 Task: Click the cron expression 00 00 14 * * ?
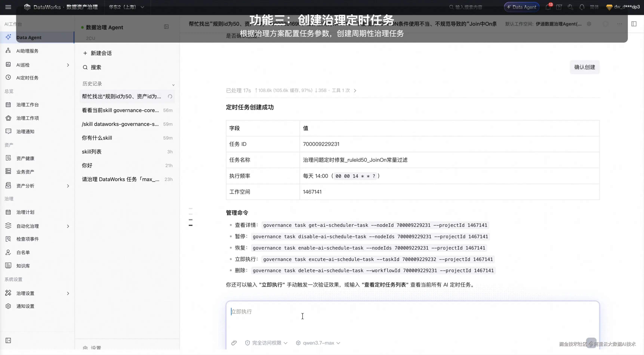[355, 176]
